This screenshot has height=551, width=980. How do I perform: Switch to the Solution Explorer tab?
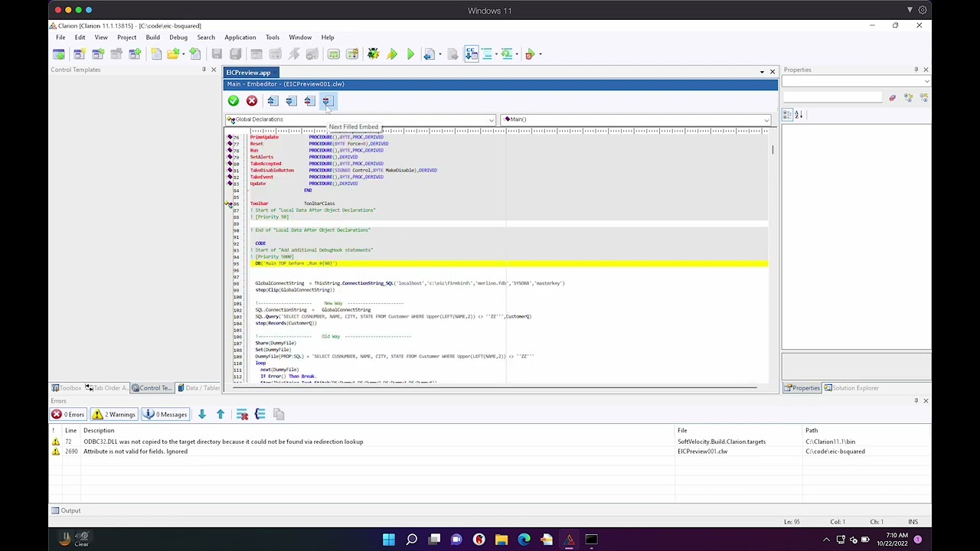[x=850, y=388]
